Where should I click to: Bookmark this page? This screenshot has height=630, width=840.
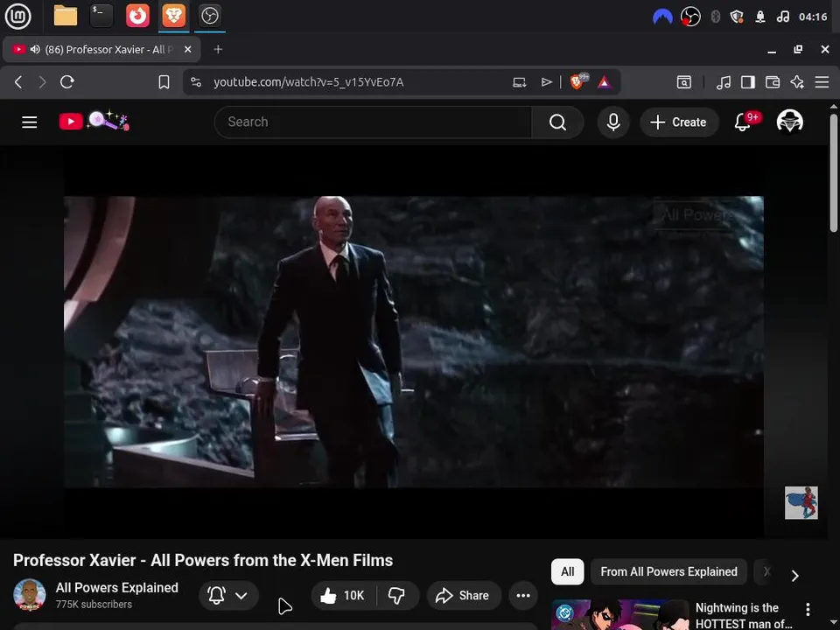[x=164, y=82]
